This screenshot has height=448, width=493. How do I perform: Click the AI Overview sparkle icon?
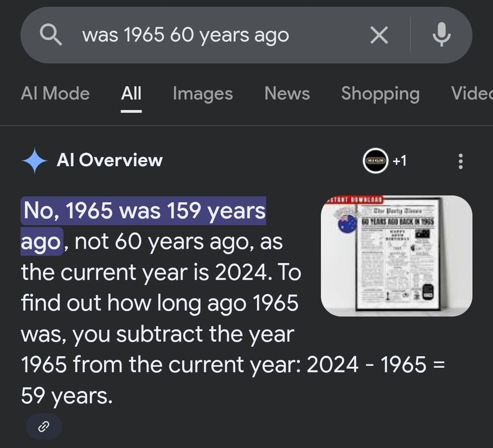(x=35, y=160)
